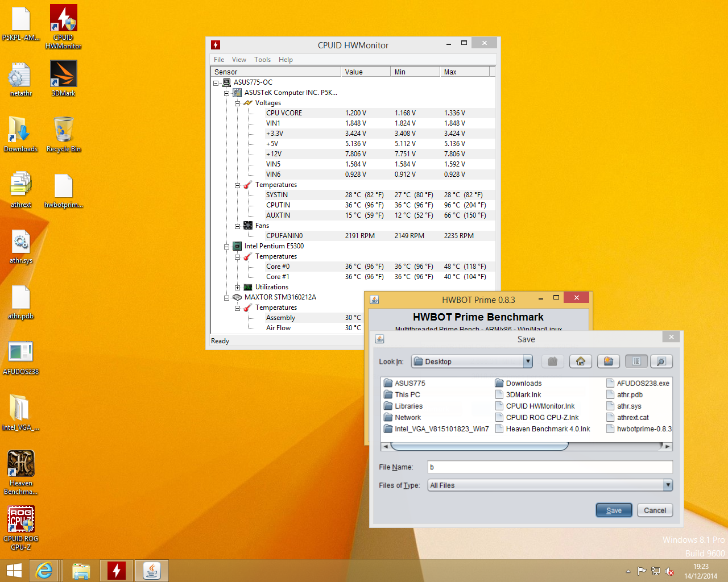This screenshot has height=582, width=728.
Task: Click the Sensor column header
Action: tap(276, 72)
